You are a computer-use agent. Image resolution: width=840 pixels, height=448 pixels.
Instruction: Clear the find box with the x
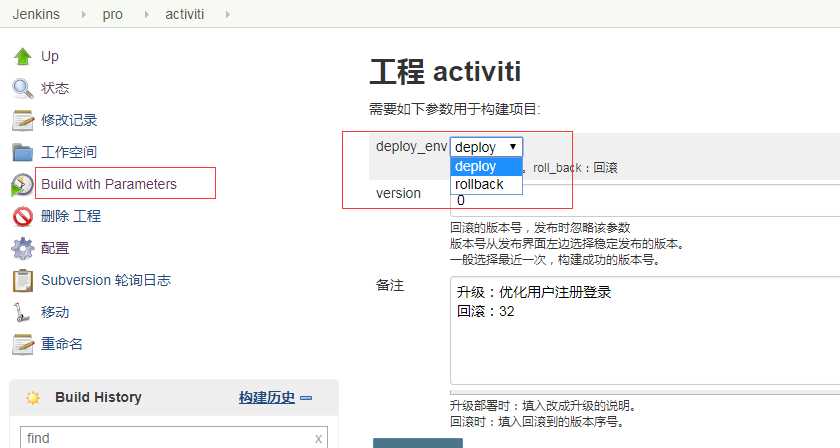(x=318, y=439)
